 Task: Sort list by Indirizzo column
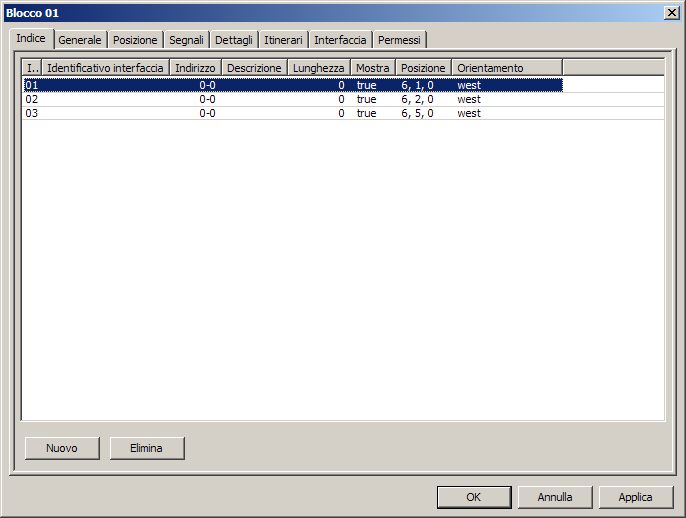tap(195, 68)
